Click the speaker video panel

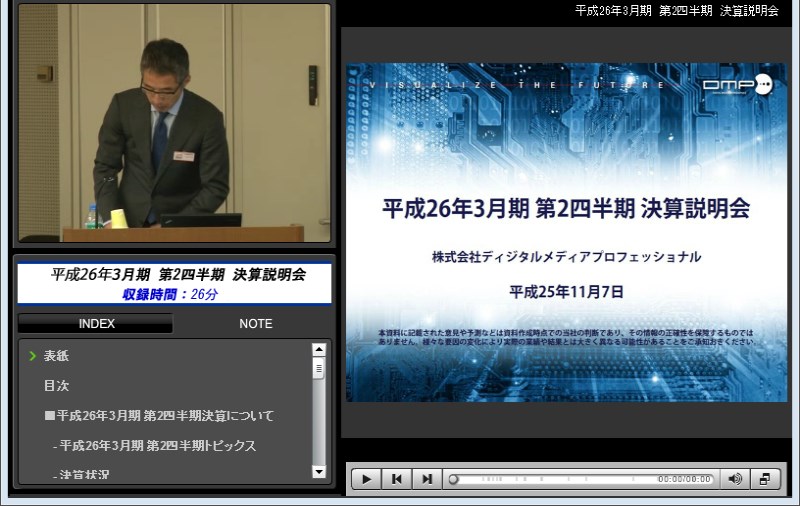click(174, 123)
